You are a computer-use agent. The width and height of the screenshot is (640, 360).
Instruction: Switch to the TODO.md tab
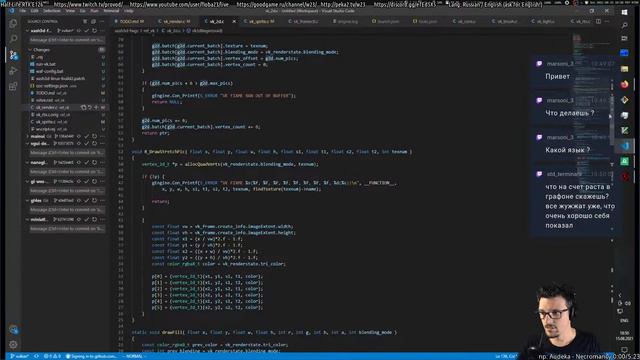coord(132,21)
